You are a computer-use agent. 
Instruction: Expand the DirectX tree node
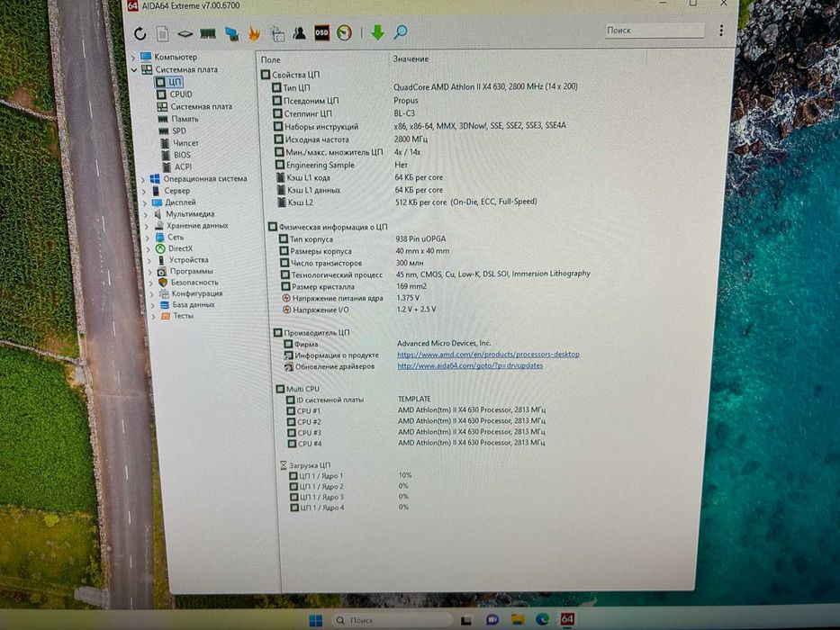pyautogui.click(x=149, y=248)
